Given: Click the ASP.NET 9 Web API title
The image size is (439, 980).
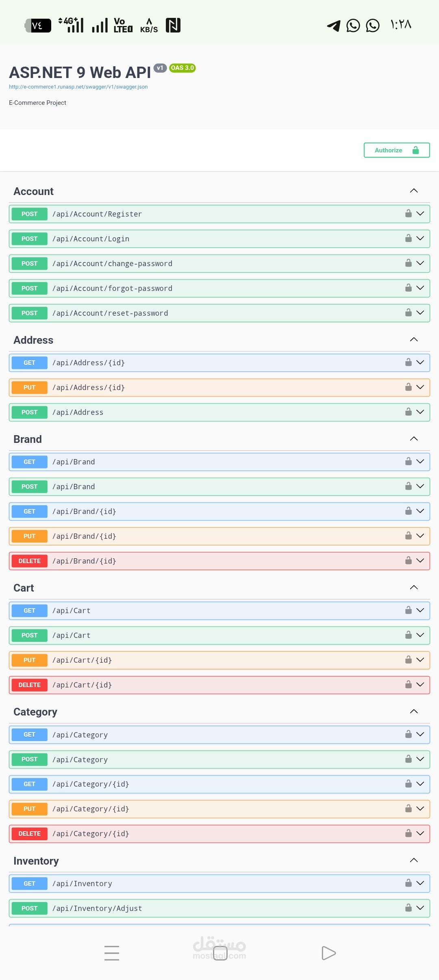Looking at the screenshot, I should point(80,72).
